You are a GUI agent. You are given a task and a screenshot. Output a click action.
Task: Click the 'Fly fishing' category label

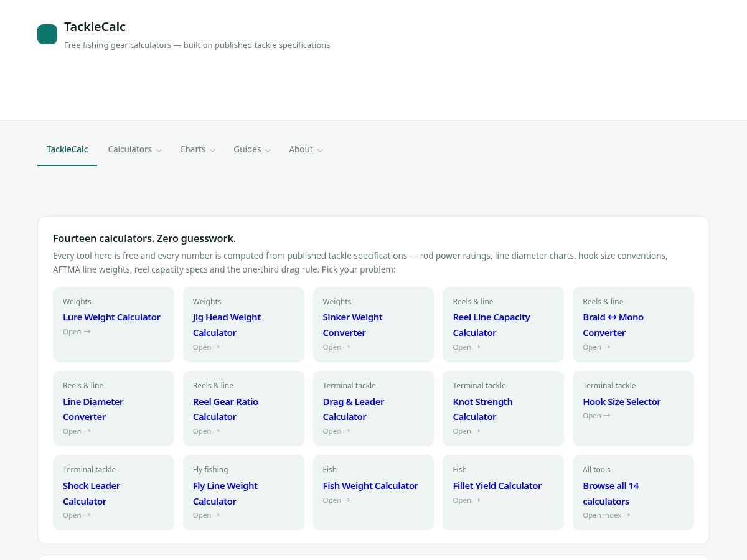click(x=210, y=470)
